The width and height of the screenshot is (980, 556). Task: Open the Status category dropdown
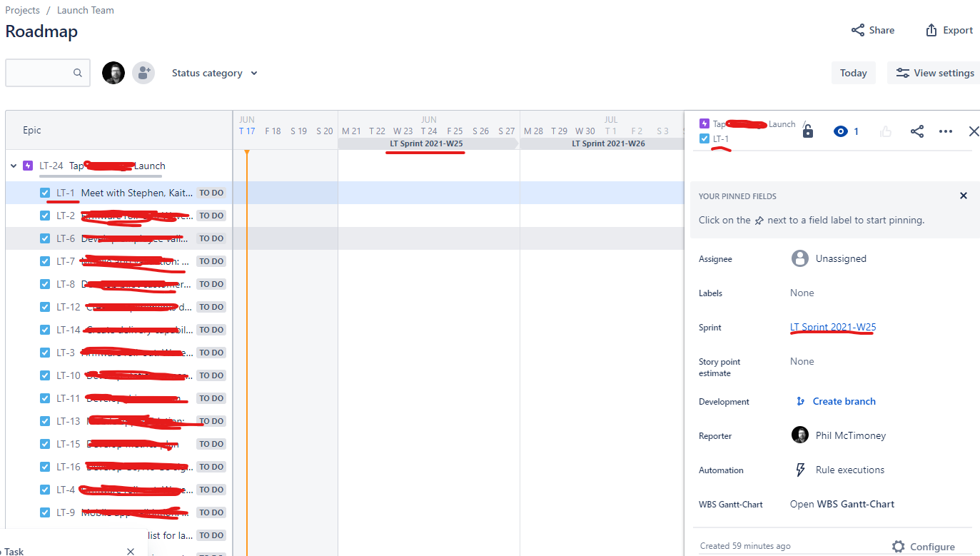215,73
